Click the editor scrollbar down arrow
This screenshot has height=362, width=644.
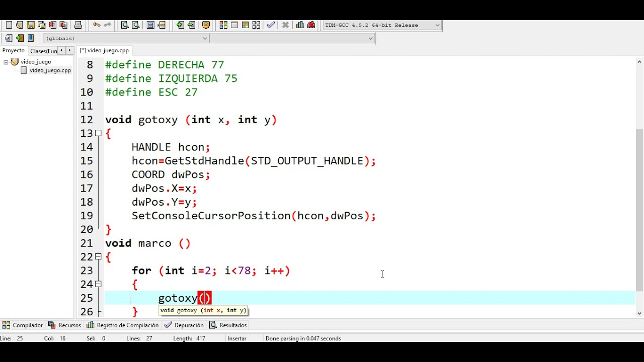click(x=639, y=313)
